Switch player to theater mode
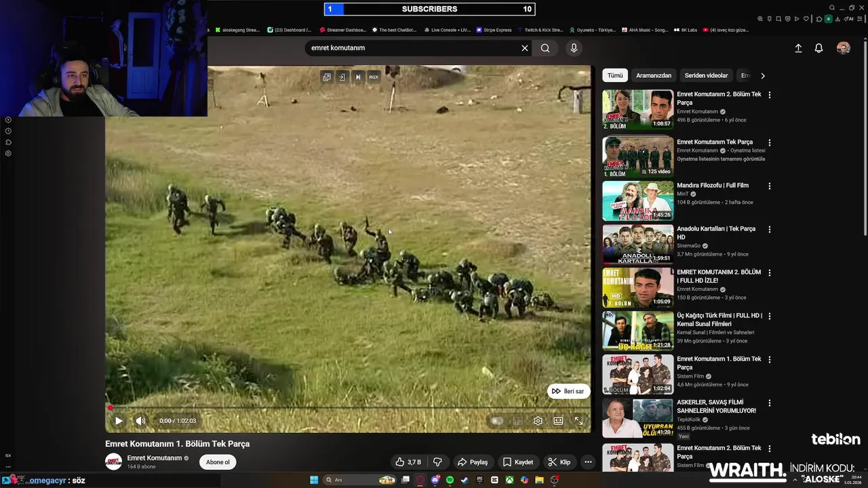 558,421
